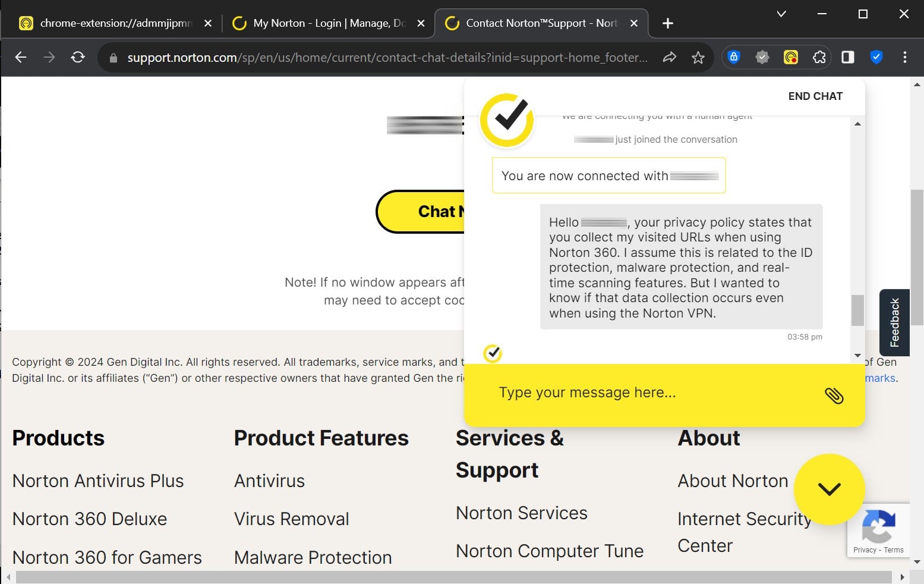
Task: Click the 'Product Features' footer heading
Action: (321, 438)
